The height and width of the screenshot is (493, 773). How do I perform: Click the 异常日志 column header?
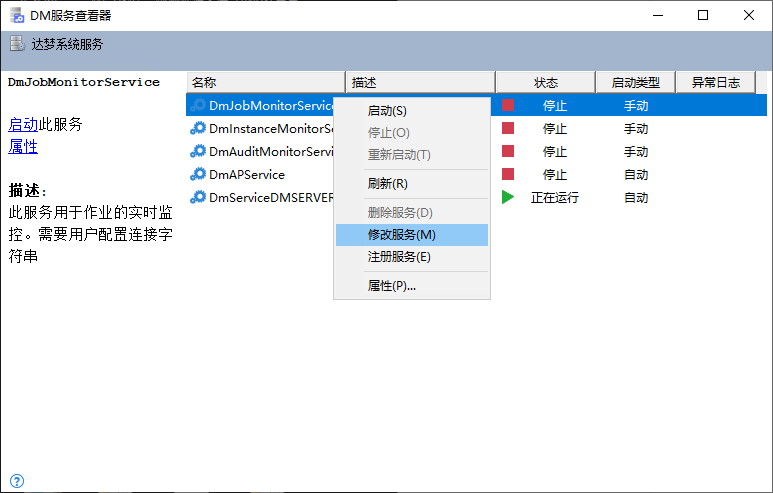coord(716,82)
